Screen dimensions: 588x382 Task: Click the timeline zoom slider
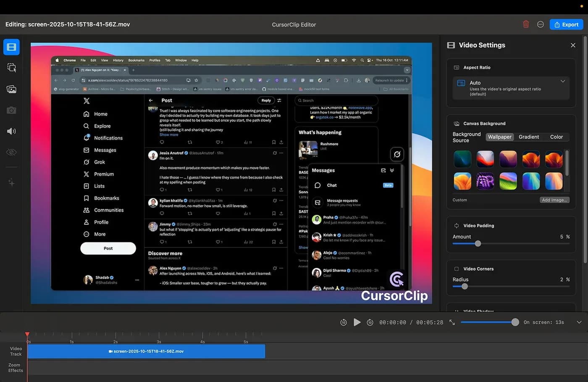click(x=490, y=322)
